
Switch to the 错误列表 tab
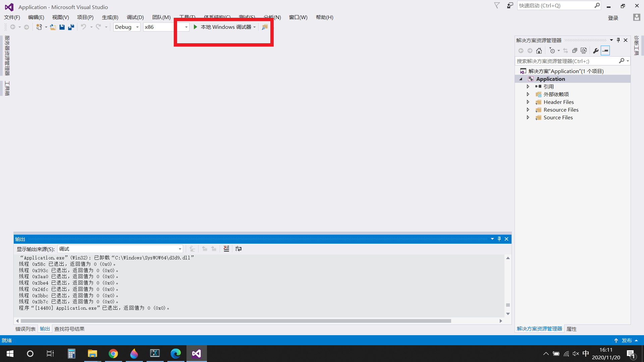tap(25, 329)
